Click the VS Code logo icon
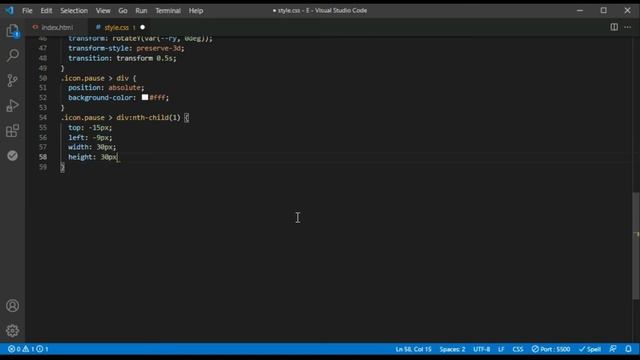This screenshot has height=360, width=640. click(9, 10)
